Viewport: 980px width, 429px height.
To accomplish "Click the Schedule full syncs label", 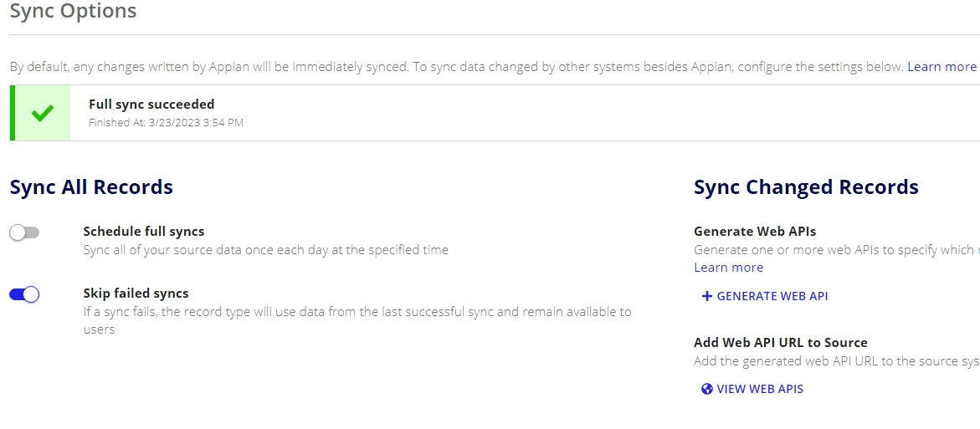I will point(144,232).
